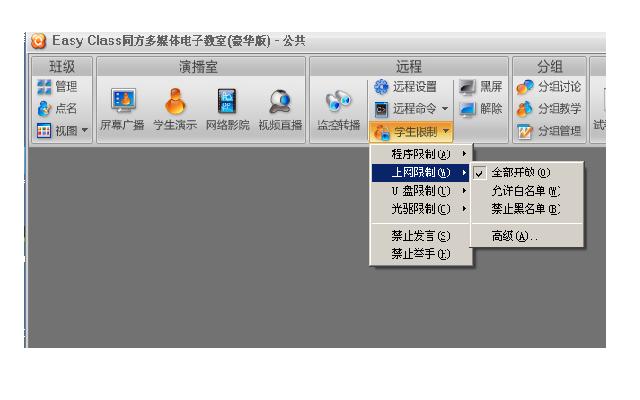Open 网络影院 network cinema

tap(228, 103)
